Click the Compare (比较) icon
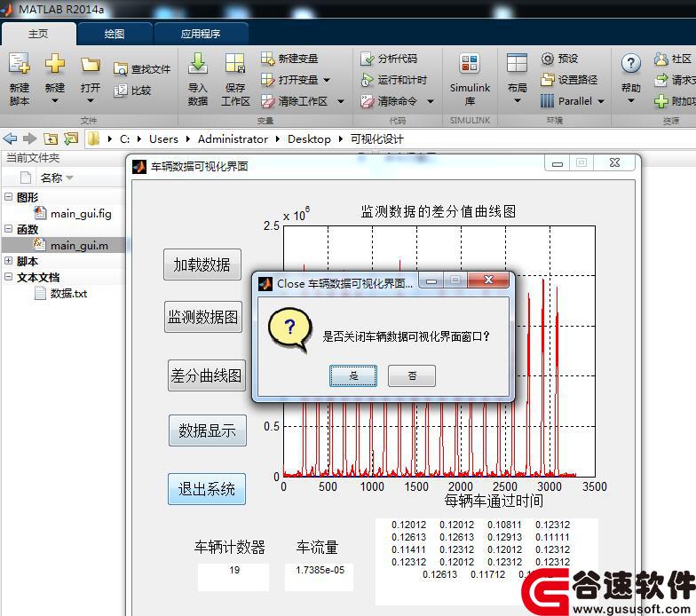Screen dimensions: 696x616 [x=121, y=91]
